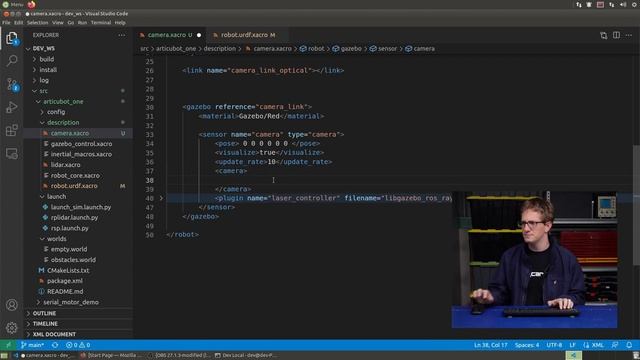Open robot_core.xacro file

pyautogui.click(x=75, y=176)
